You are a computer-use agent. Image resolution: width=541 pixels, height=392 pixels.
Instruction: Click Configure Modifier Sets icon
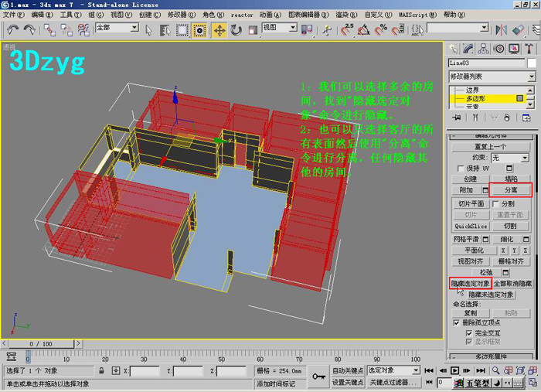tap(526, 118)
